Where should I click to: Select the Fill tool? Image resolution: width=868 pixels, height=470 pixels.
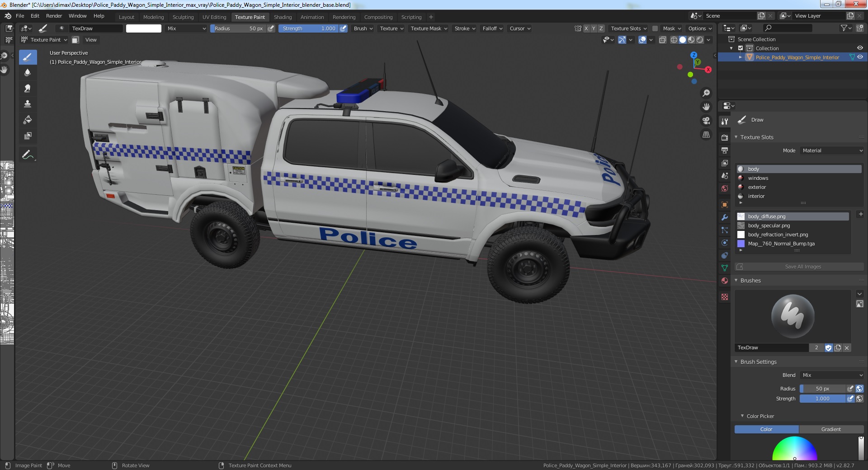click(28, 120)
